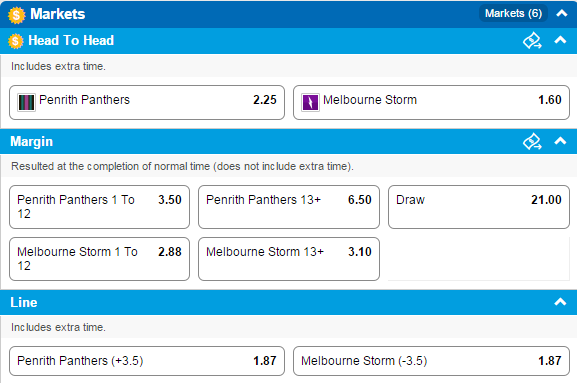Select Penrith Panthers (+3.5) line bet

point(147,361)
